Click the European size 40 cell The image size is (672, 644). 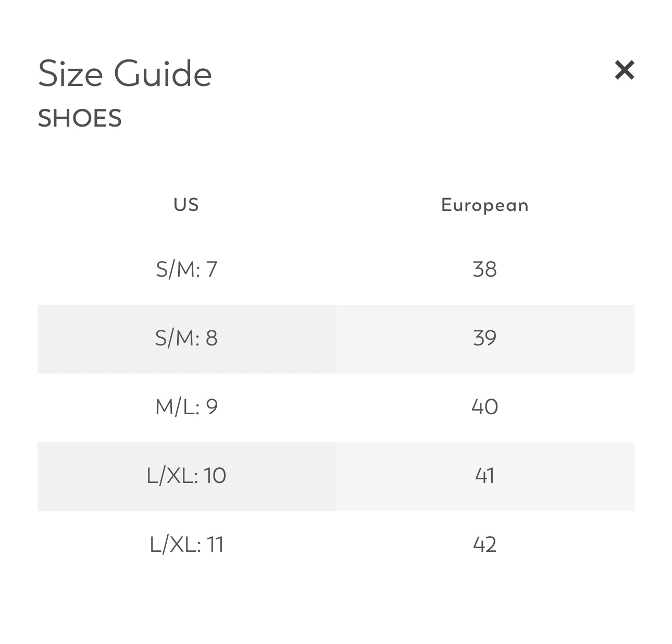pos(485,407)
